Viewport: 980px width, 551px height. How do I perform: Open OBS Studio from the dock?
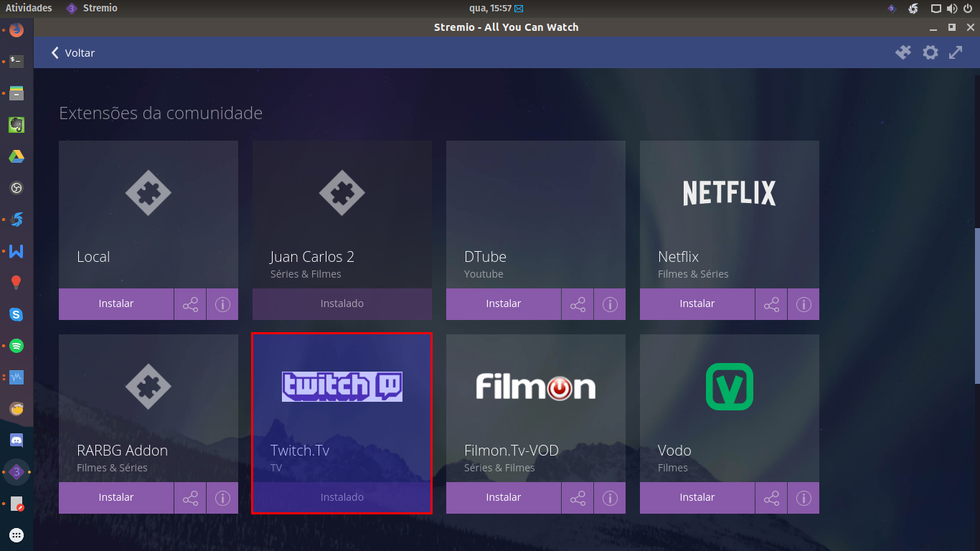17,188
